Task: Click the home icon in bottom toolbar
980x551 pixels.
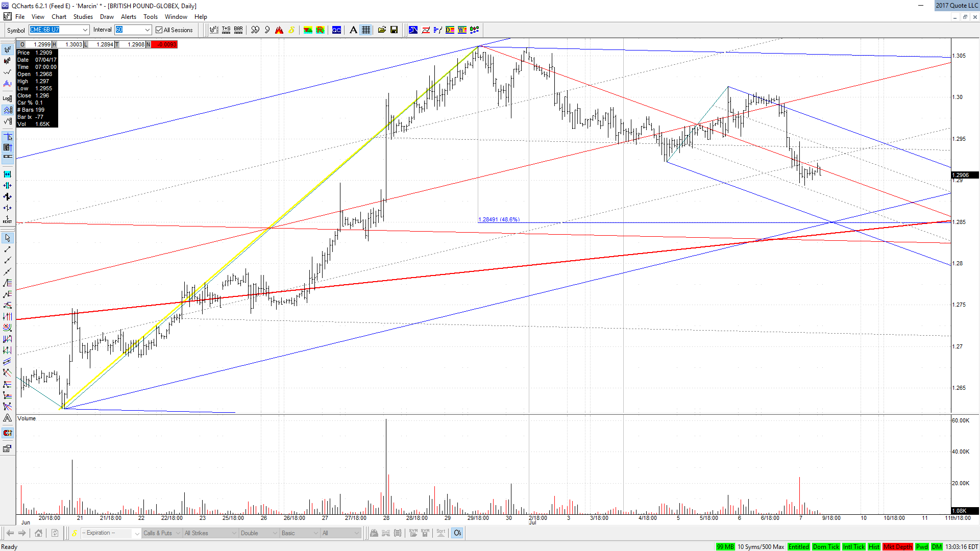Action: (38, 533)
